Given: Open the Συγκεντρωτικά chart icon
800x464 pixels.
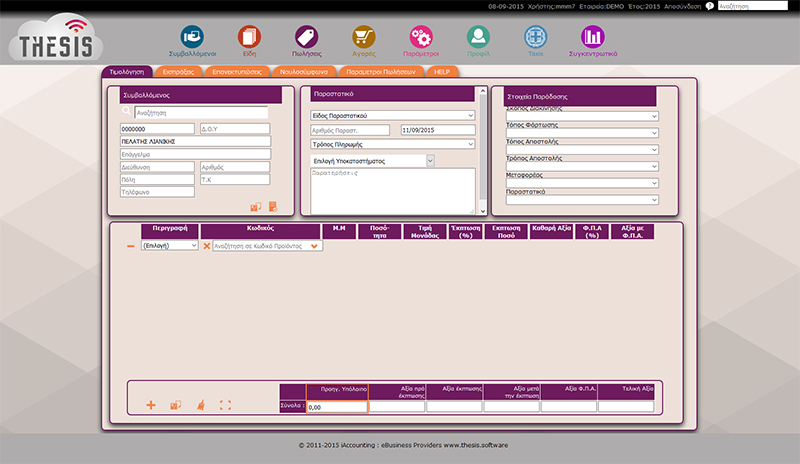Looking at the screenshot, I should 593,37.
